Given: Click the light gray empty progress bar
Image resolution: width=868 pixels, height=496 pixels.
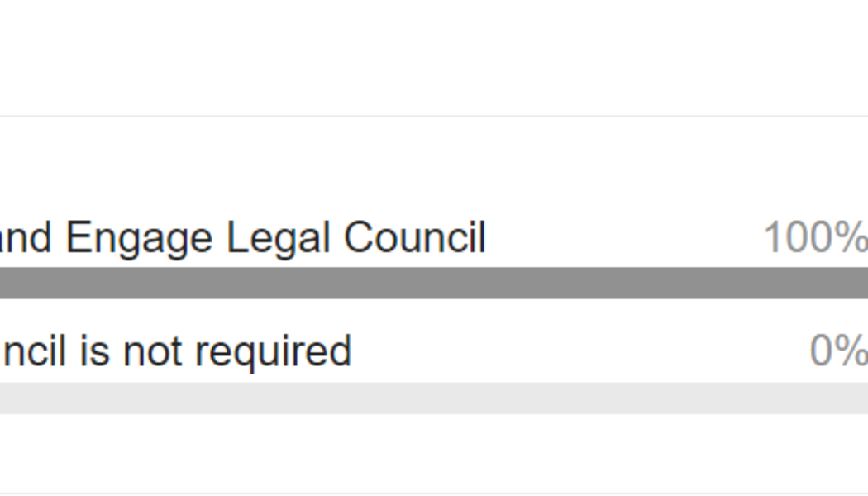Looking at the screenshot, I should pyautogui.click(x=434, y=398).
